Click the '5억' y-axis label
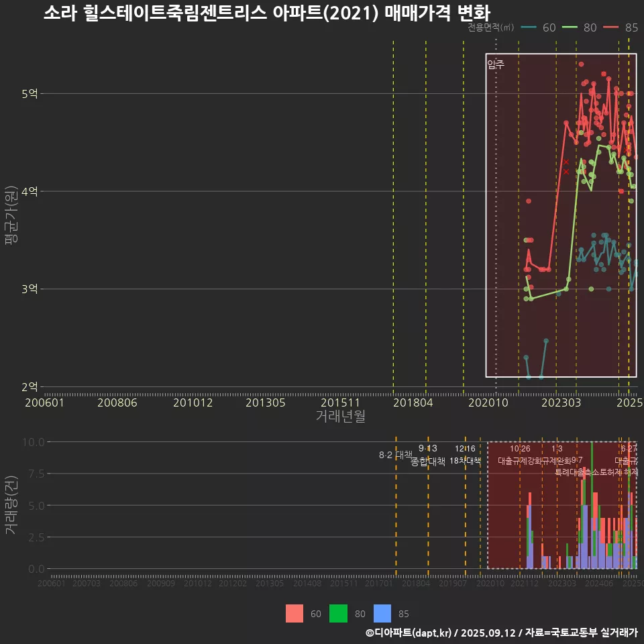 tap(30, 94)
